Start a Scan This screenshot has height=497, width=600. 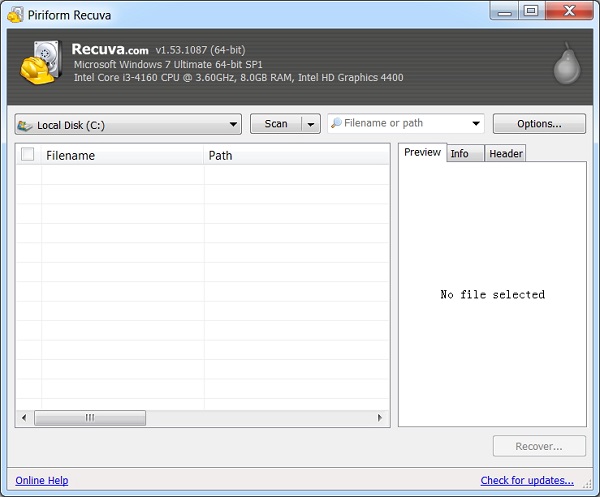tap(276, 124)
